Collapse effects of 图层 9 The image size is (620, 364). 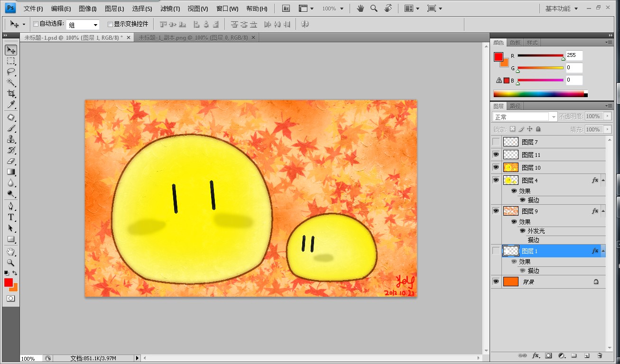pos(603,211)
